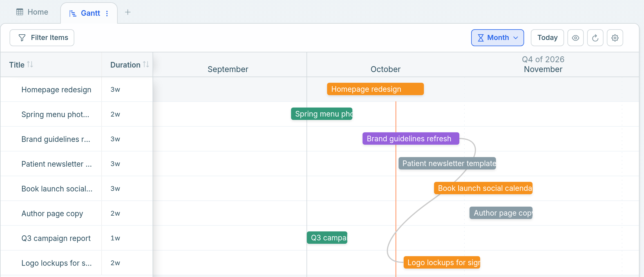Sort by Duration column arrows
Screen dimensions: 644x277
[146, 64]
